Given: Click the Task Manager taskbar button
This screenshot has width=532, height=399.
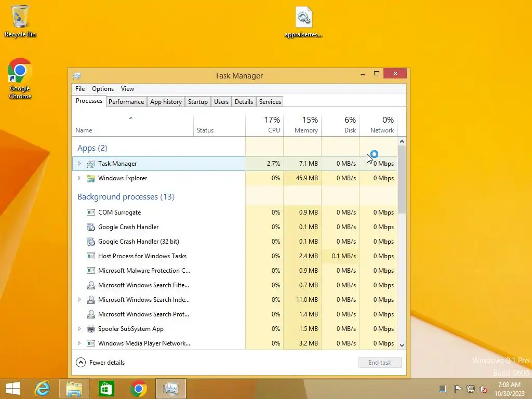Looking at the screenshot, I should (170, 389).
